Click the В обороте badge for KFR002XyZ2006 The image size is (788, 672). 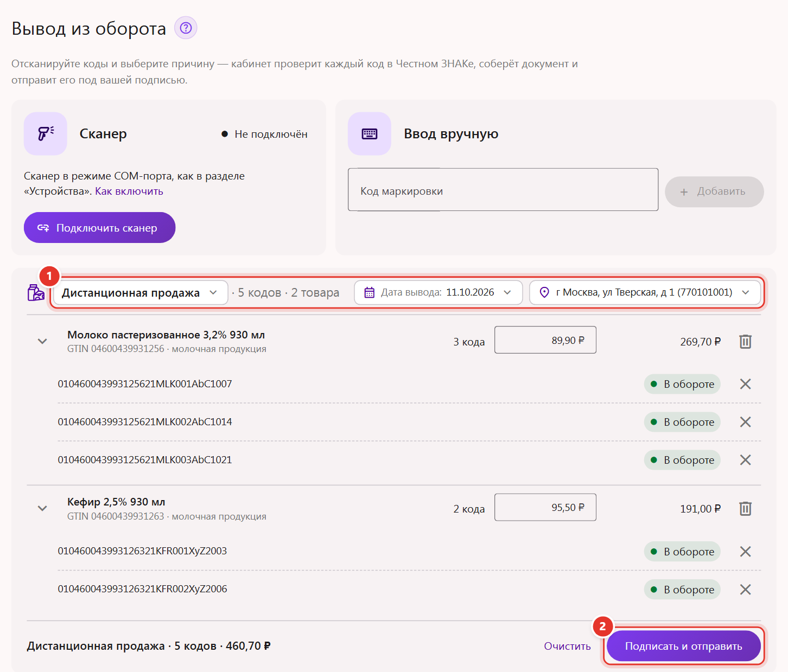[682, 590]
